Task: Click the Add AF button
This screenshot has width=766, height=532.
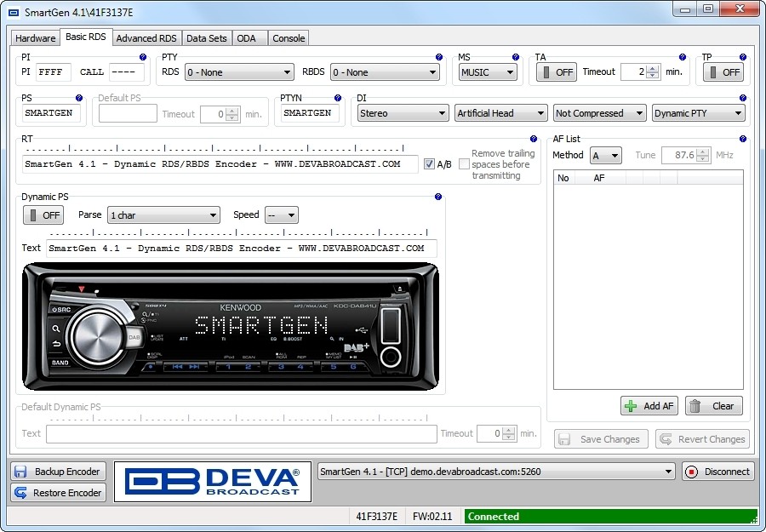Action: (649, 406)
